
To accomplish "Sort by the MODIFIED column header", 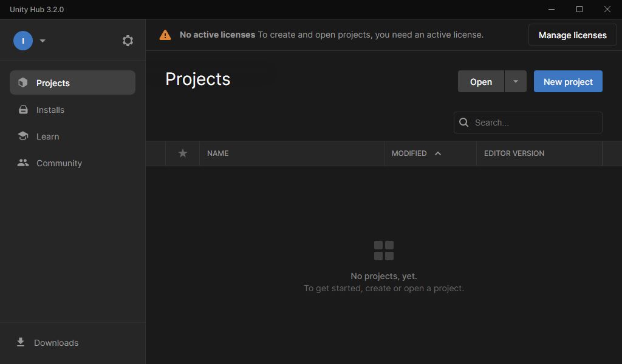I will [x=409, y=153].
